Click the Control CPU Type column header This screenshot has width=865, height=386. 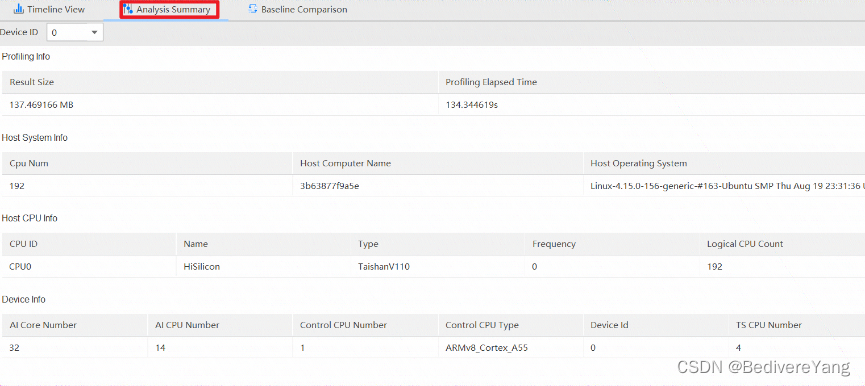click(482, 325)
